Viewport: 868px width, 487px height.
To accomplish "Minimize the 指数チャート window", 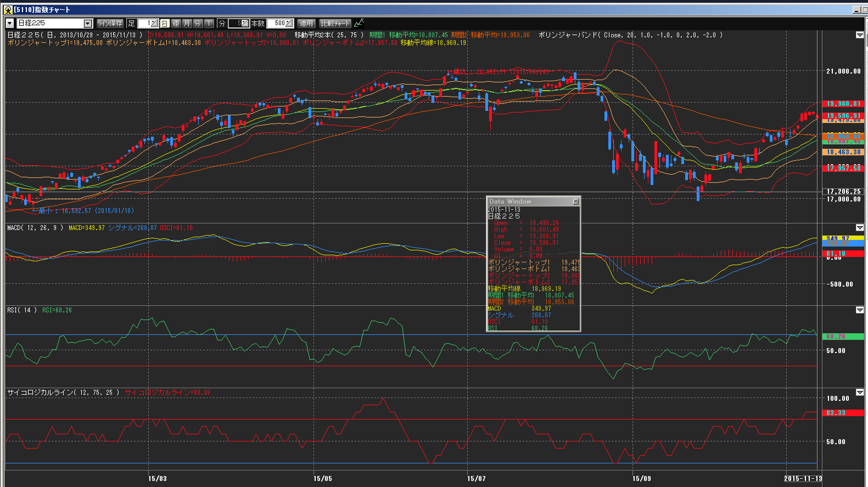I will click(857, 9).
